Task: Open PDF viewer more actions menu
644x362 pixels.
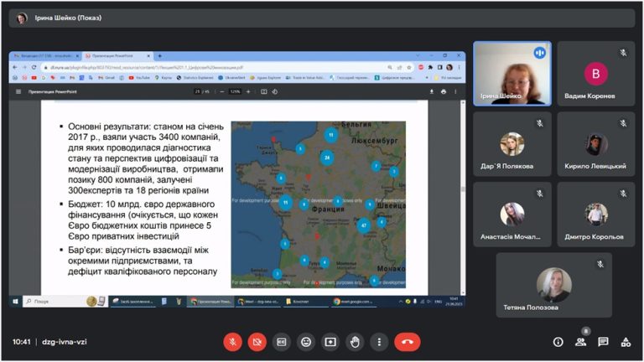Action: pyautogui.click(x=455, y=91)
